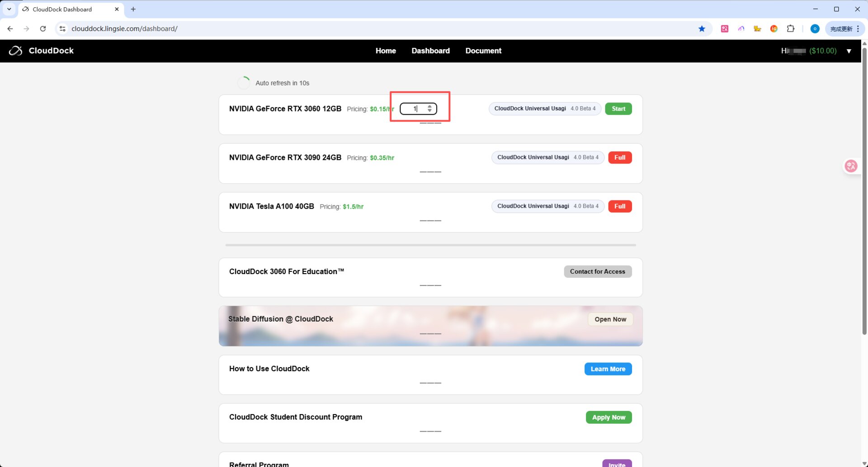Open the pink translate extension icon
868x467 pixels.
coord(725,29)
